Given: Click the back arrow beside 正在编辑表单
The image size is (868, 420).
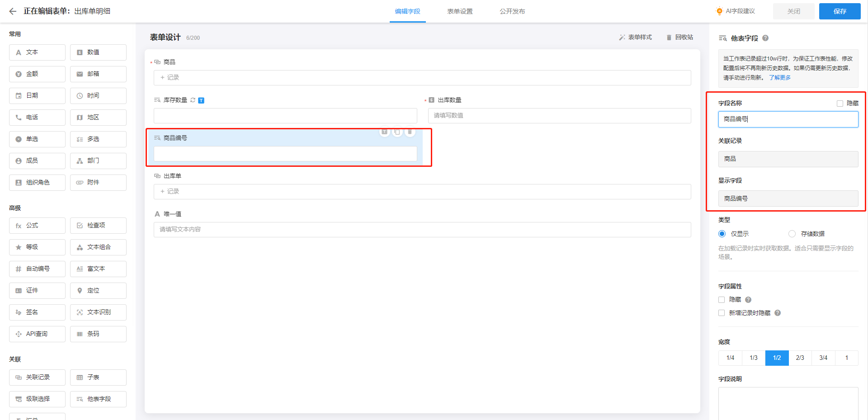Looking at the screenshot, I should (x=13, y=11).
